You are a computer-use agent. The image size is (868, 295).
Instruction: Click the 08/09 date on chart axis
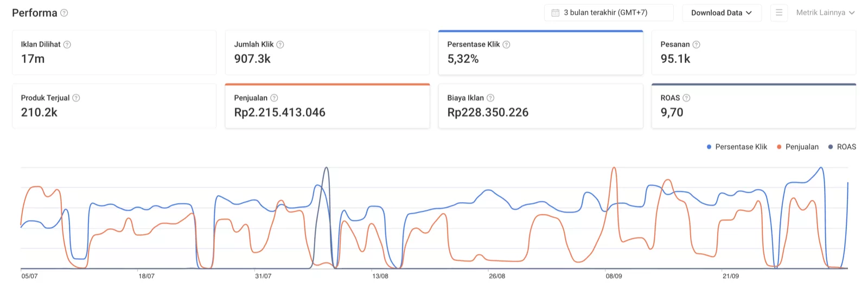coord(614,276)
